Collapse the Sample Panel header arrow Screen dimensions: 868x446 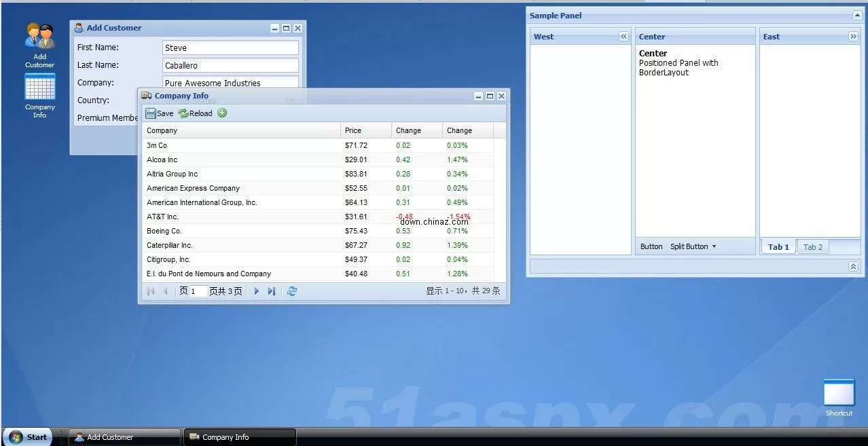tap(857, 15)
